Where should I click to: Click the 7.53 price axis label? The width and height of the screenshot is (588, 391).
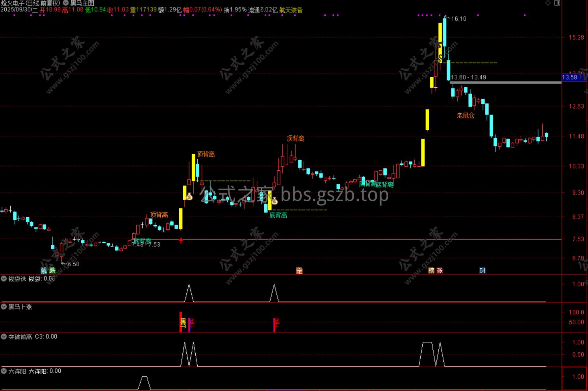(578, 239)
